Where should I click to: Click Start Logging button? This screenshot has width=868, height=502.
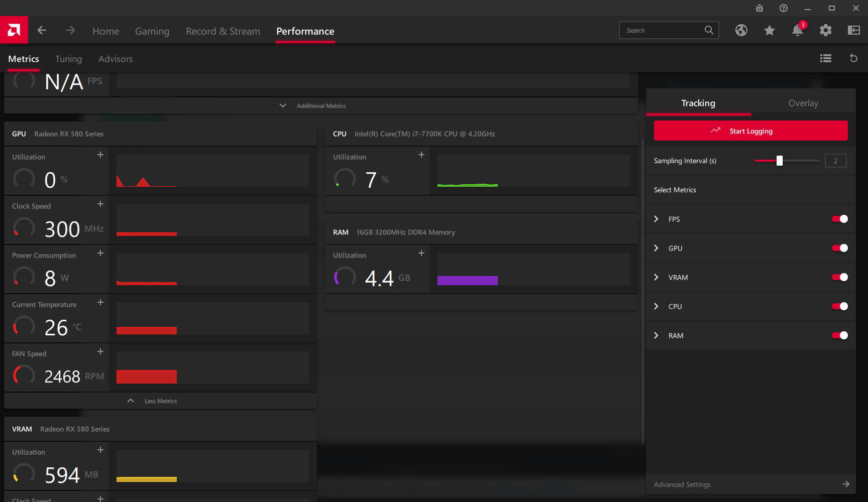pos(750,131)
